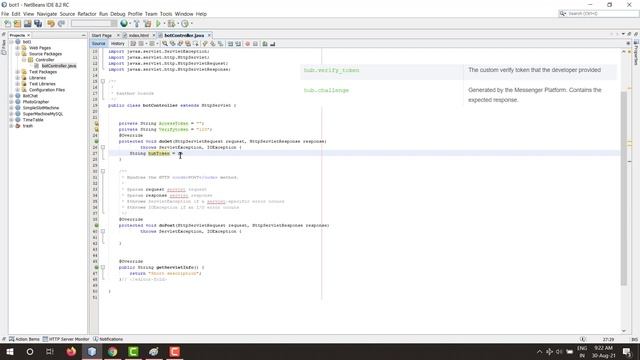Open the Refactor menu
Screen dimensions: 640x360
tap(87, 14)
